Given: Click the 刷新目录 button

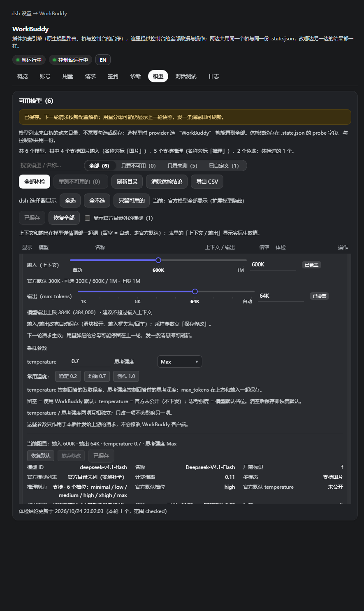Looking at the screenshot, I should tap(127, 182).
